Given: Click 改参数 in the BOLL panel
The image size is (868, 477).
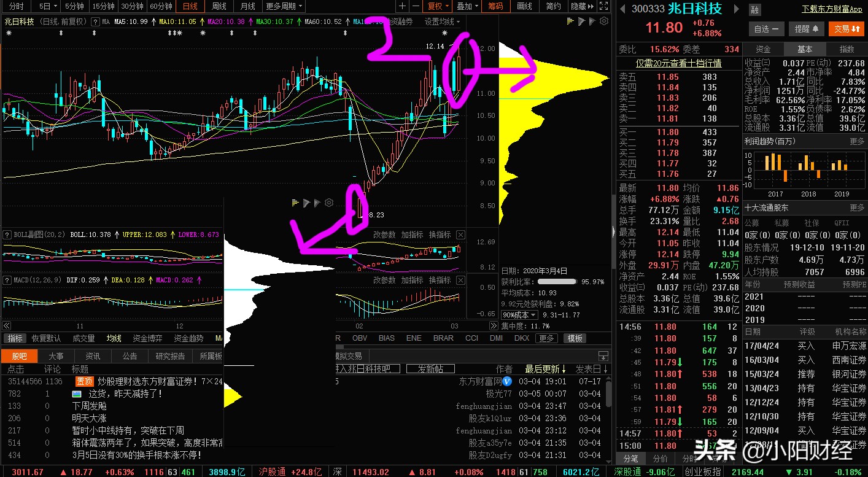Looking at the screenshot, I should [x=385, y=235].
